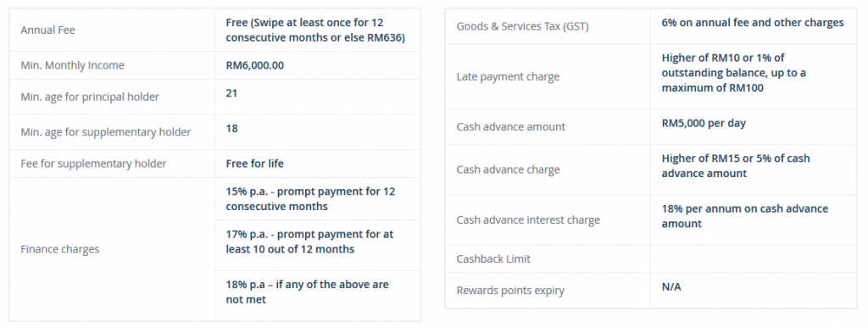Select Min. age for principal holder label
868x328 pixels.
point(90,97)
